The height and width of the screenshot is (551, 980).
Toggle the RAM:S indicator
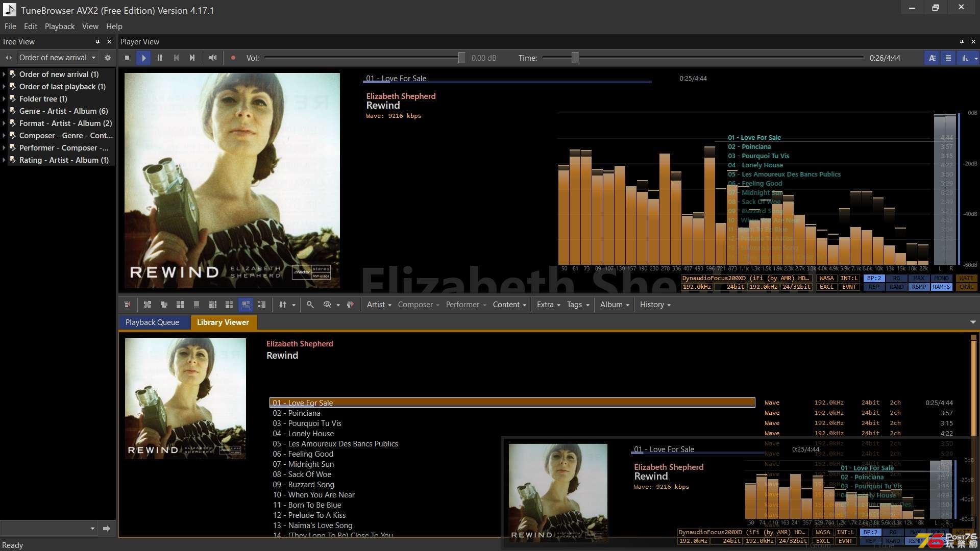pos(941,287)
